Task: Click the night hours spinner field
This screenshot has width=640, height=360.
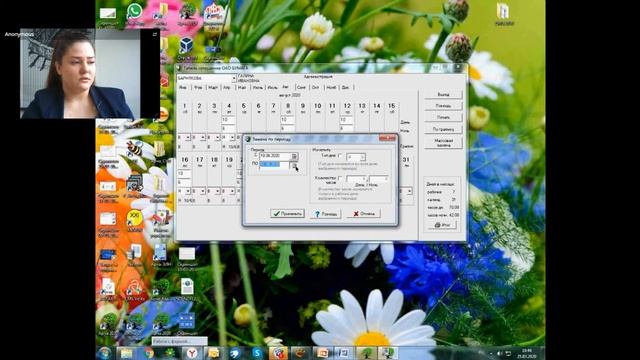Action: click(x=379, y=179)
